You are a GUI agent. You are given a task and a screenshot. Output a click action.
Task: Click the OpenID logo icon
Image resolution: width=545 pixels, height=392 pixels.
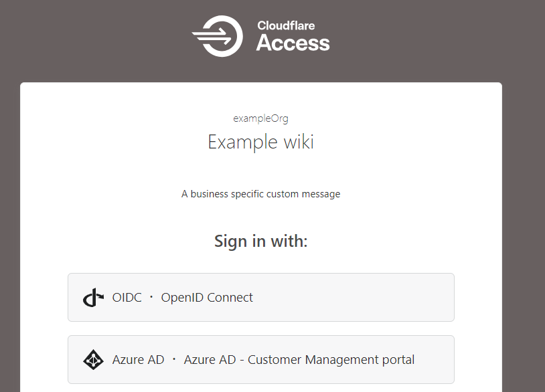pos(94,298)
